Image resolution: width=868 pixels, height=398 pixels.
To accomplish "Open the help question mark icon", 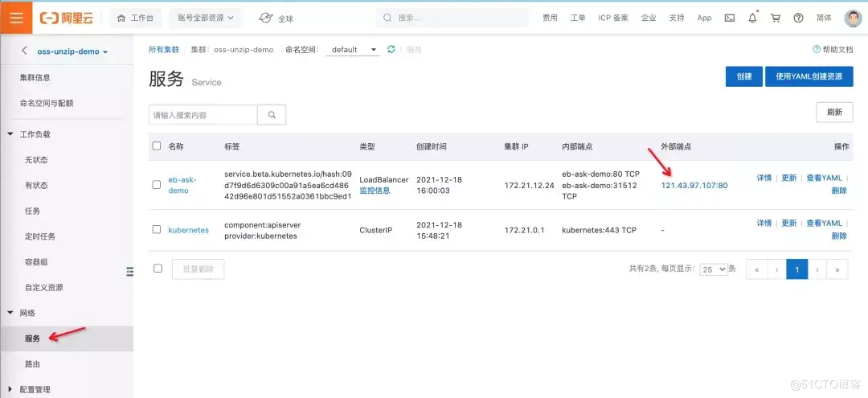I will tap(798, 18).
